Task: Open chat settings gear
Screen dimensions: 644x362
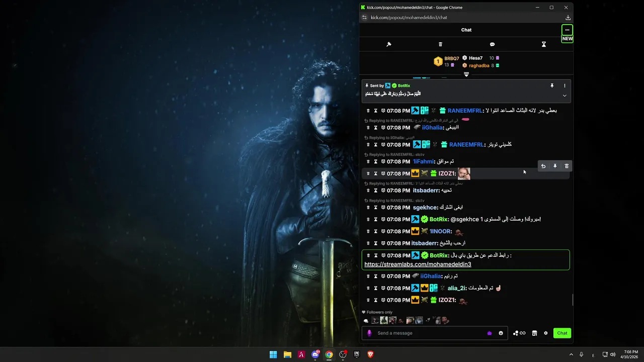Action: coord(546,333)
